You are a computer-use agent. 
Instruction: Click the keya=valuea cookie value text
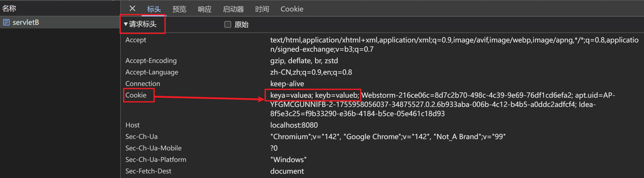[291, 95]
